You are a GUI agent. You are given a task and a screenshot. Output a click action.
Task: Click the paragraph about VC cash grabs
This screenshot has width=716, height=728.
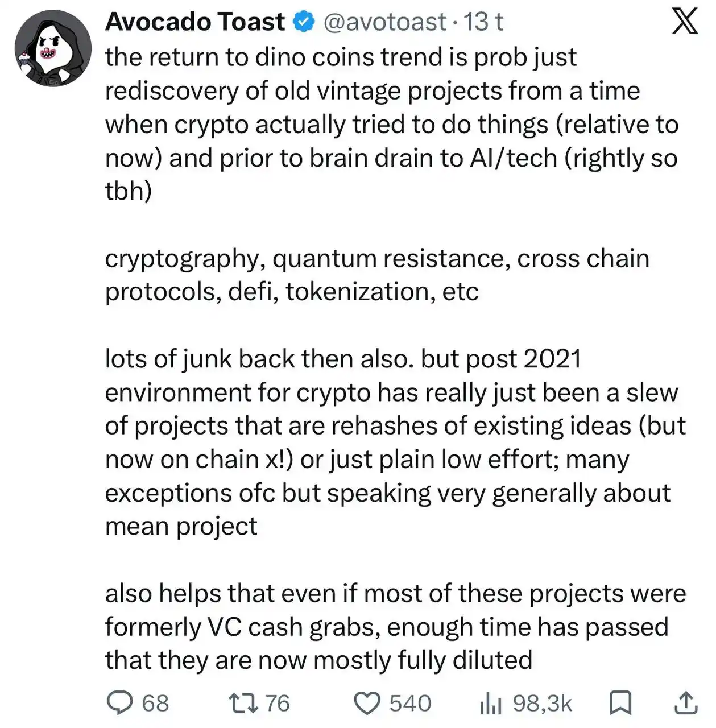[395, 627]
